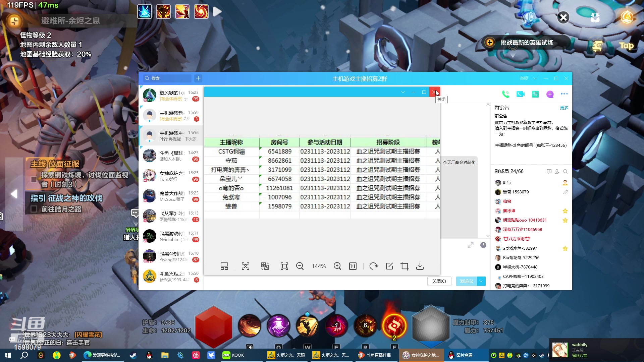The width and height of the screenshot is (644, 362).
Task: Click the 搜索 search field in QQ
Action: click(x=168, y=78)
